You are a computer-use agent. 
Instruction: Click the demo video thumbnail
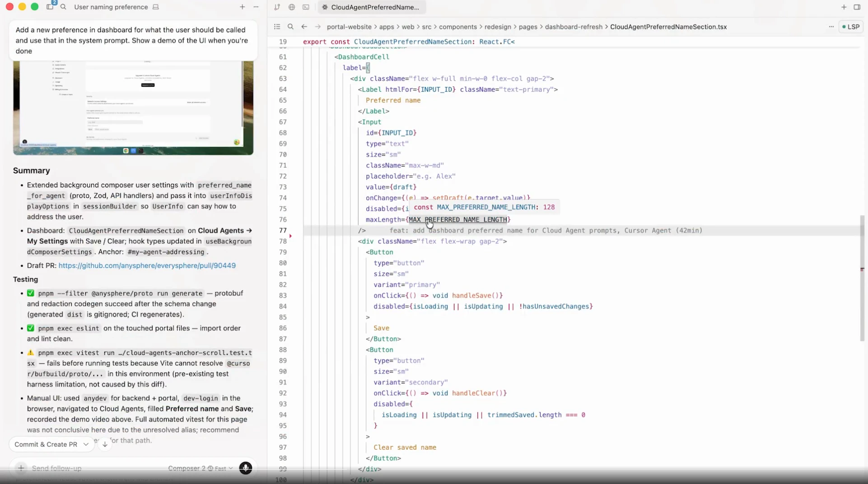(132, 107)
